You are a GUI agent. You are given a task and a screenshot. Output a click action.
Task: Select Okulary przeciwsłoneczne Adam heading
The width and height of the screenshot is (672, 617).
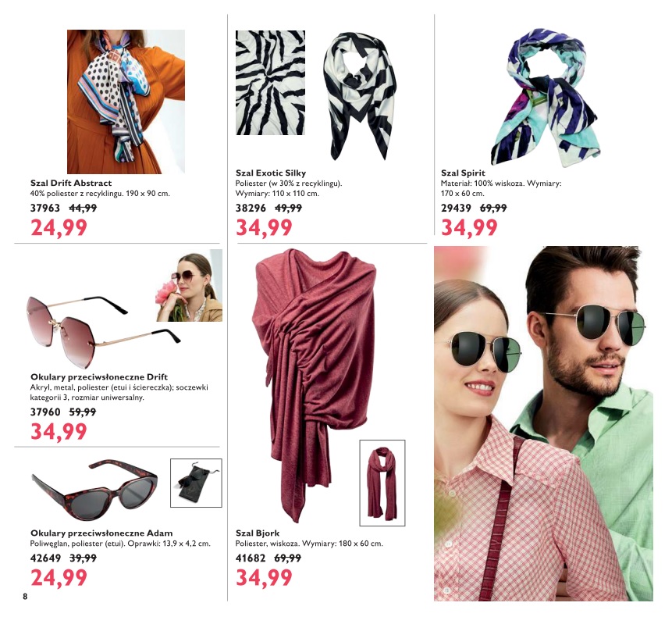point(101,533)
